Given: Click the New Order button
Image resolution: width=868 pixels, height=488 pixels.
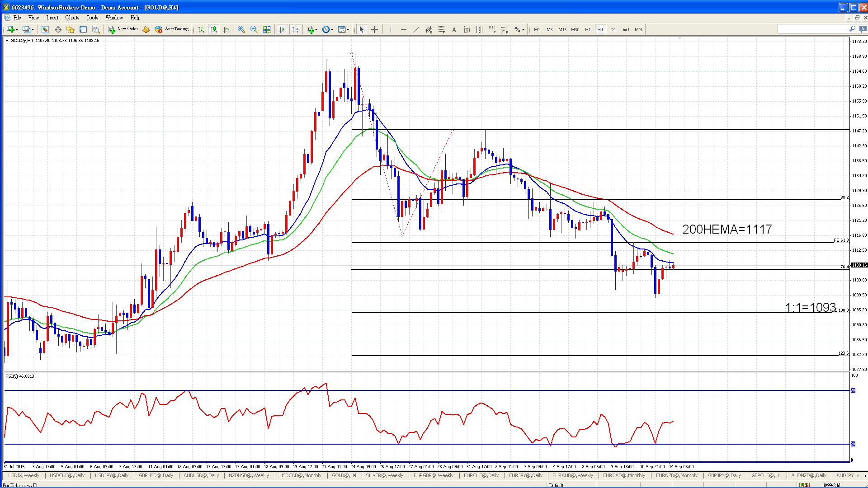Looking at the screenshot, I should (123, 29).
